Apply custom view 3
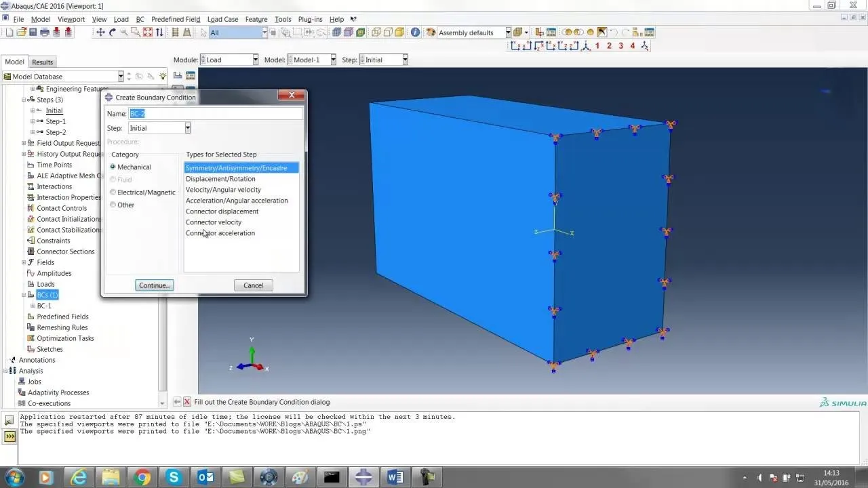The image size is (868, 488). 620,46
